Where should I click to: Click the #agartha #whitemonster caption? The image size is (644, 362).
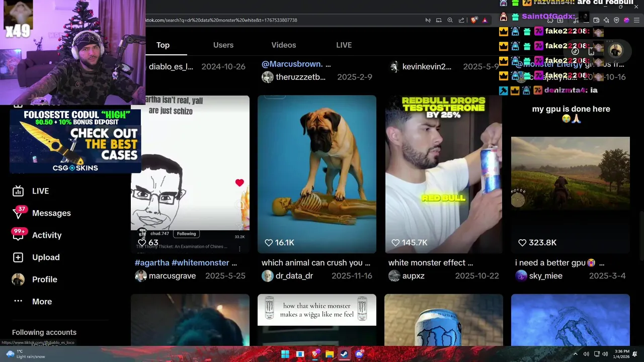[x=186, y=262]
